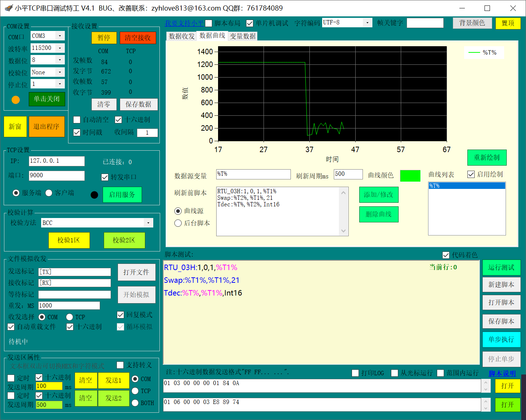Open the 脚本说明 link

click(x=502, y=373)
